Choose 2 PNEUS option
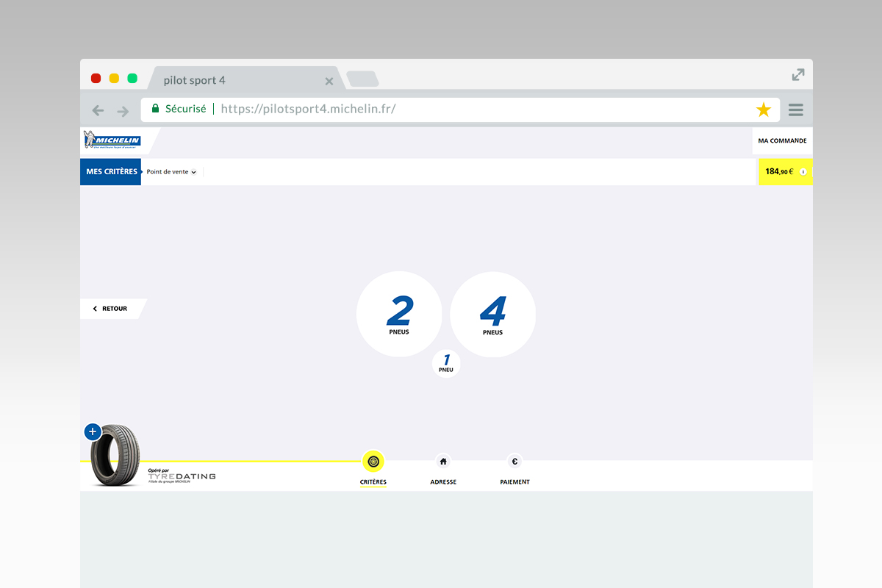Image resolution: width=882 pixels, height=588 pixels. pyautogui.click(x=399, y=315)
